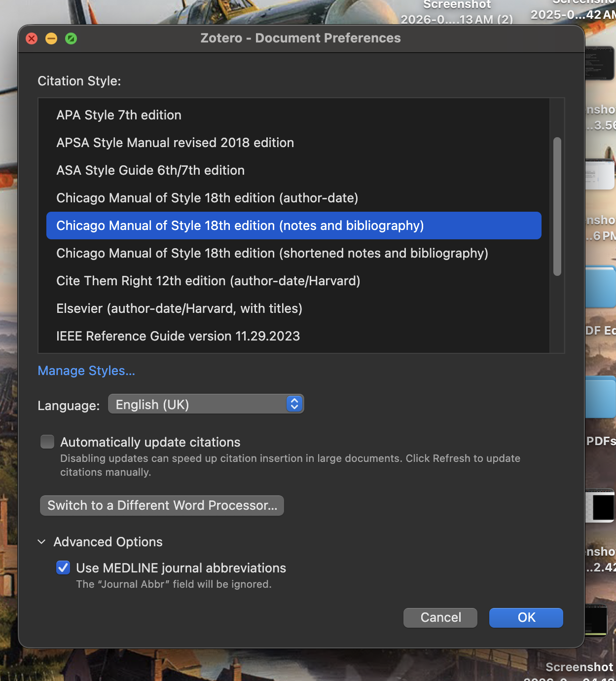Click the Cancel button
This screenshot has height=681, width=616.
click(440, 617)
